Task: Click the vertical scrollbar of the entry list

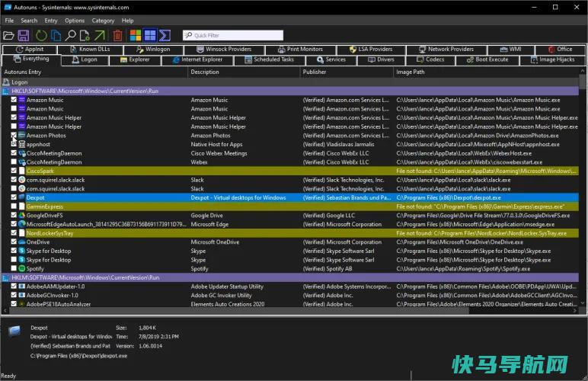Action: (583, 187)
